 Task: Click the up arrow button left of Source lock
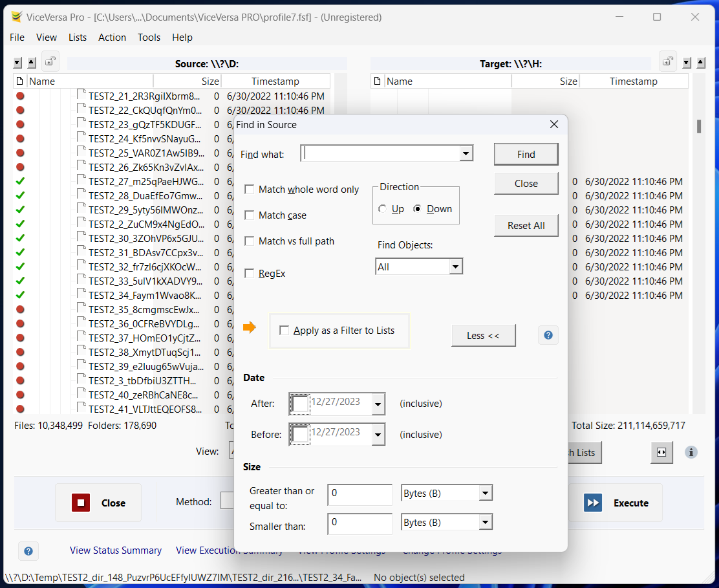(x=32, y=62)
